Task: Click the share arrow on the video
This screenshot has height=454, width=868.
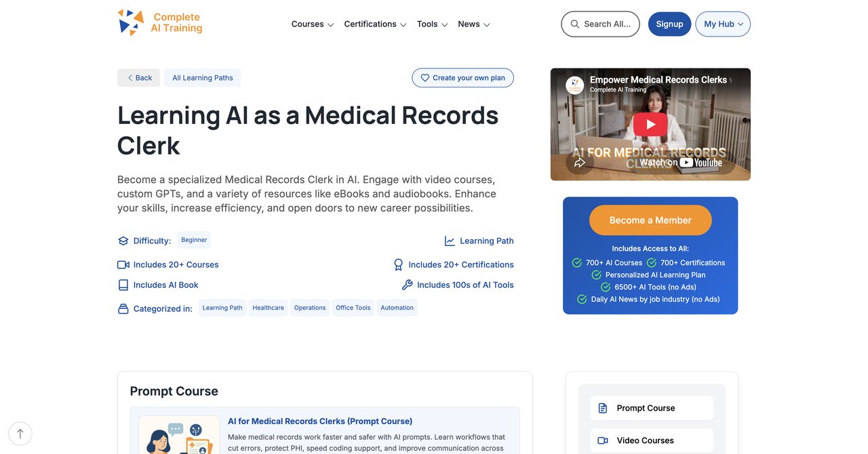Action: 579,163
